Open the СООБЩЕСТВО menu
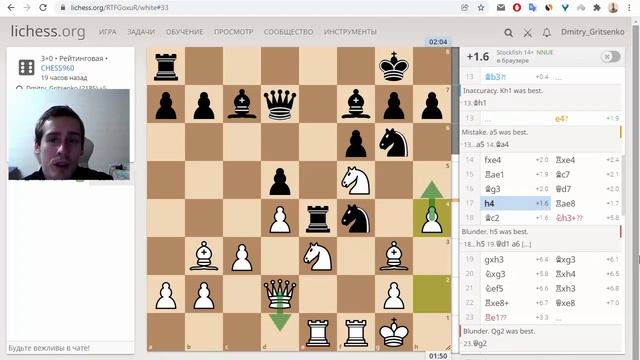This screenshot has height=360, width=640. pos(288,32)
